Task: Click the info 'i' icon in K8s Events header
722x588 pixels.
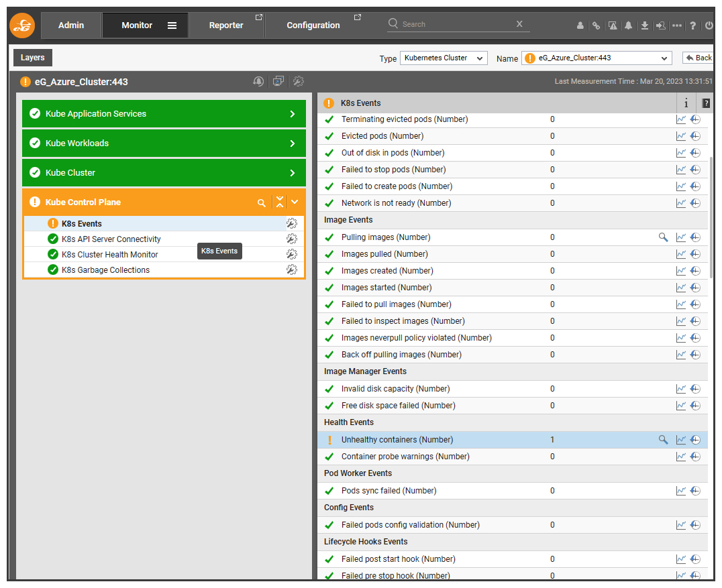Action: click(686, 103)
